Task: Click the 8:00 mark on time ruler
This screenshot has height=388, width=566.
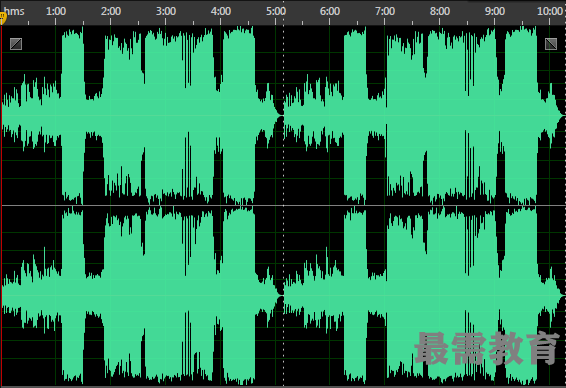Action: click(440, 11)
